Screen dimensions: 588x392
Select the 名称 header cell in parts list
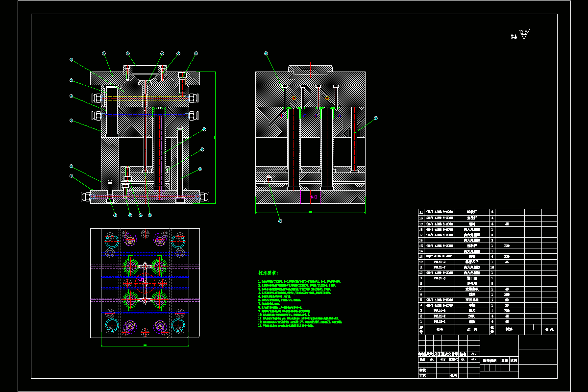tap(472, 330)
